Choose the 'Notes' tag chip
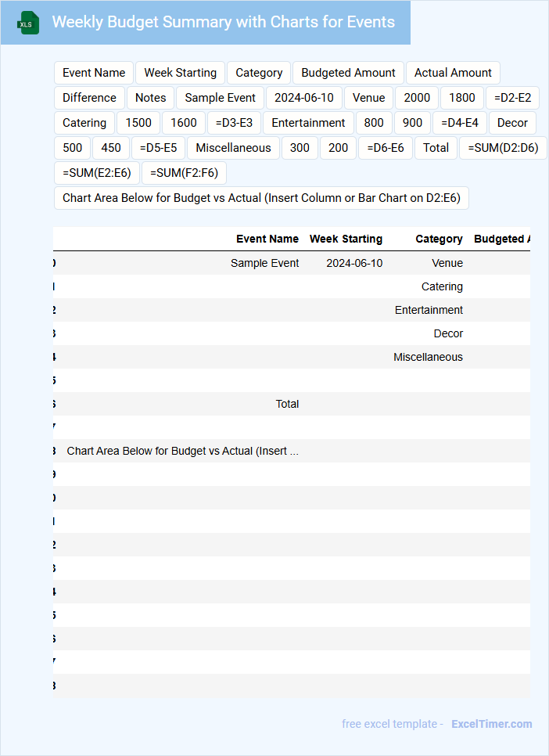Image resolution: width=549 pixels, height=756 pixels. click(150, 98)
